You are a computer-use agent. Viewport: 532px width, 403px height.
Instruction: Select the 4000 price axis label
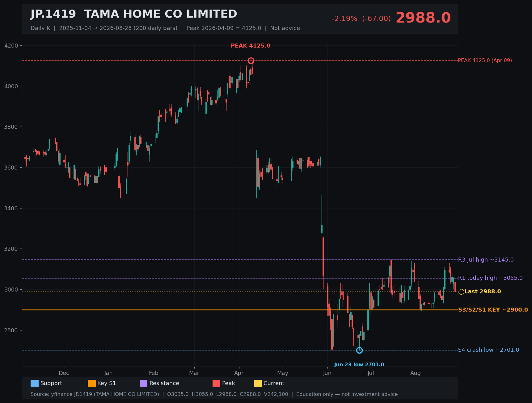[11, 86]
